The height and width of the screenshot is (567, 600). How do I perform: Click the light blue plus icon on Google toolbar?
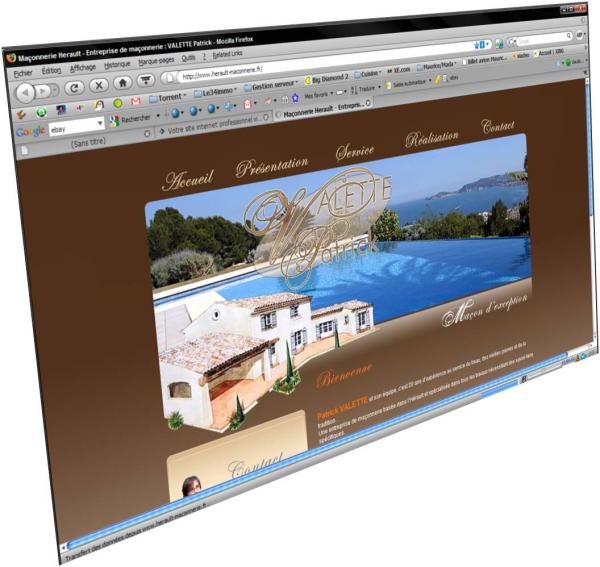point(230,106)
